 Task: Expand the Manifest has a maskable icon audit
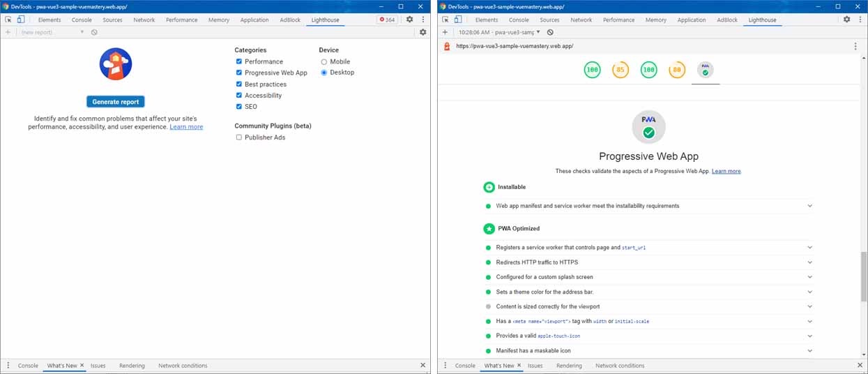coord(809,351)
